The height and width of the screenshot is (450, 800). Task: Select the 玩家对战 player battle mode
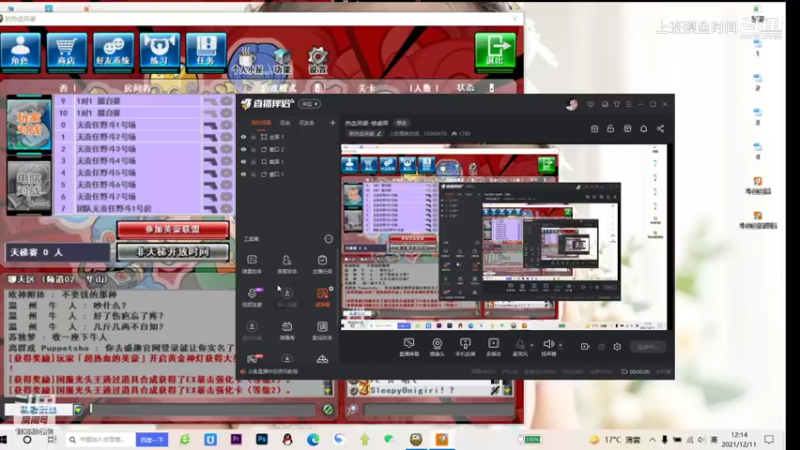29,124
